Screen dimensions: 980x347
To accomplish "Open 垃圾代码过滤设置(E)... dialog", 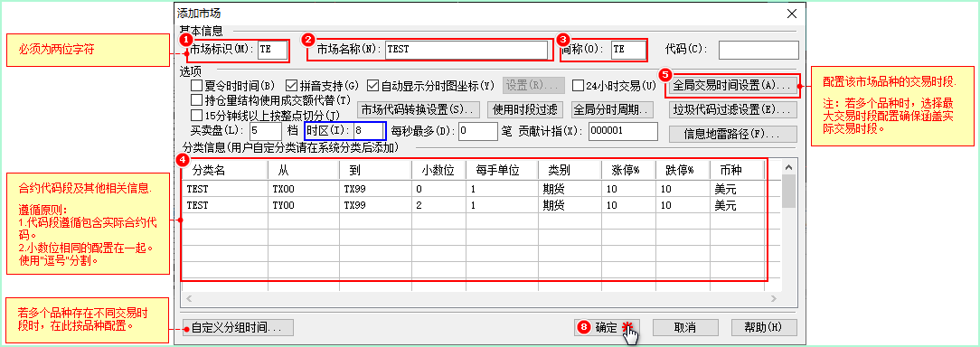I will coord(732,109).
